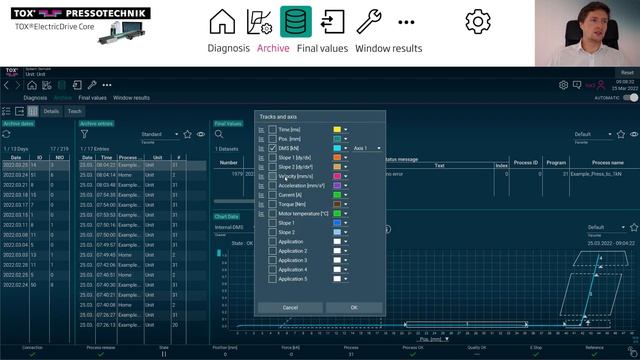Select archive entry at 08:04:14 Home

(142, 175)
